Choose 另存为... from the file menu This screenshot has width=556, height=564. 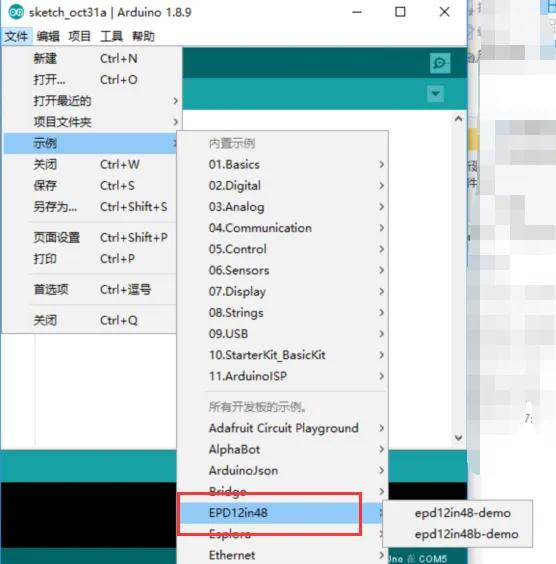pyautogui.click(x=90, y=207)
